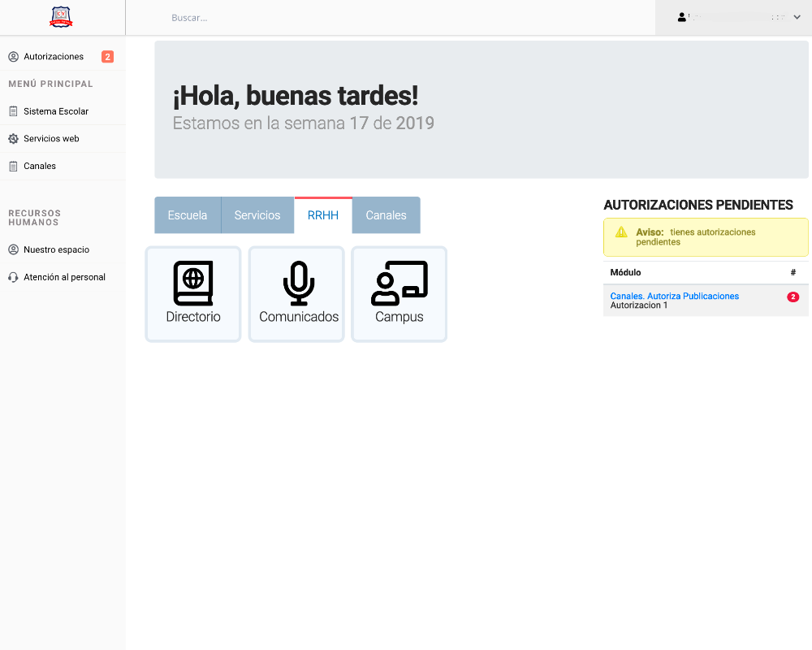Click the # column header

coord(793,273)
